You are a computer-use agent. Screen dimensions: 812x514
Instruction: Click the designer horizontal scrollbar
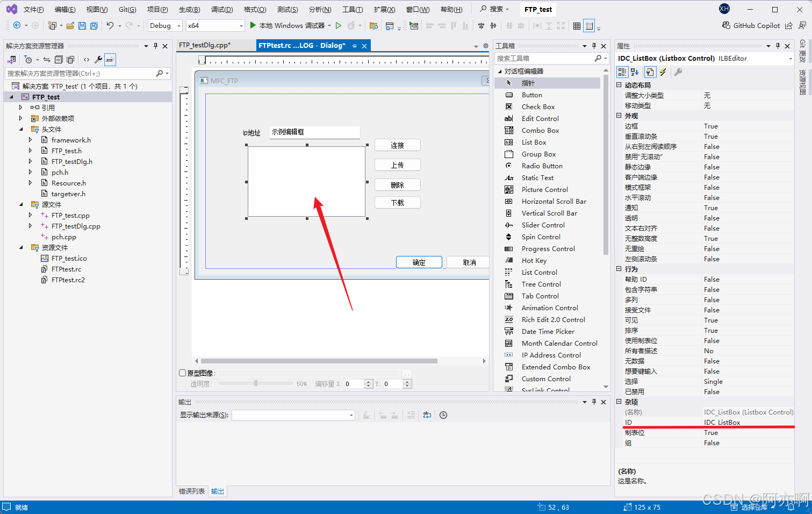[x=319, y=361]
